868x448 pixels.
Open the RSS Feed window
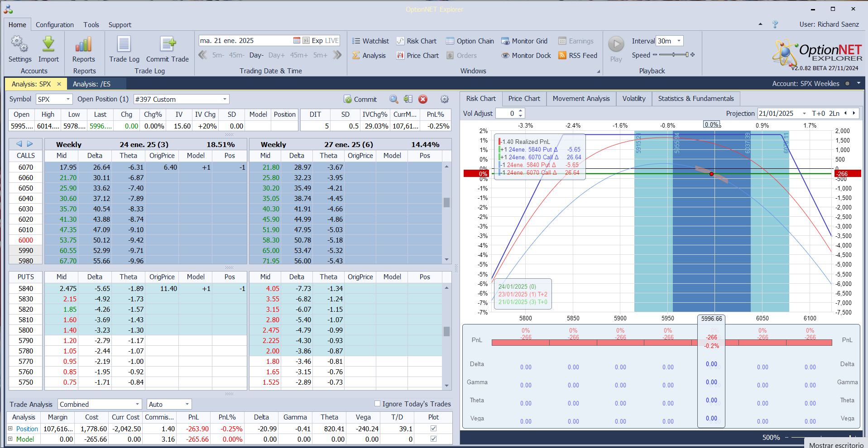[x=578, y=56]
